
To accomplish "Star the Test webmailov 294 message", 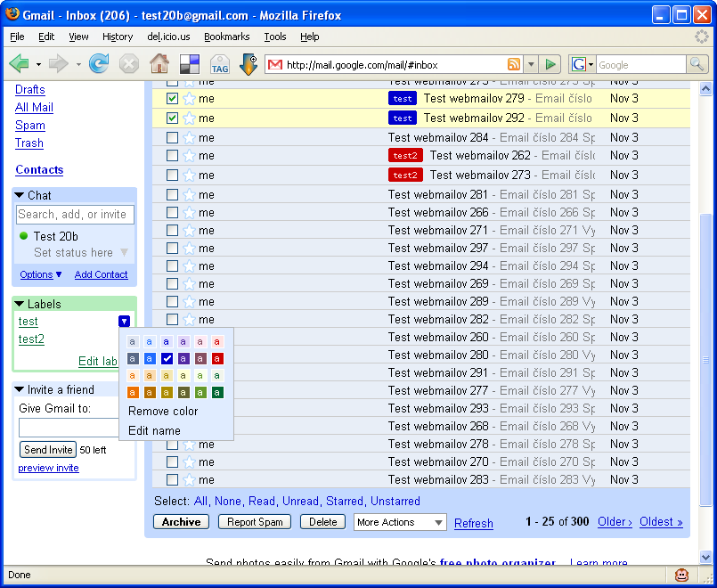I will tap(190, 266).
